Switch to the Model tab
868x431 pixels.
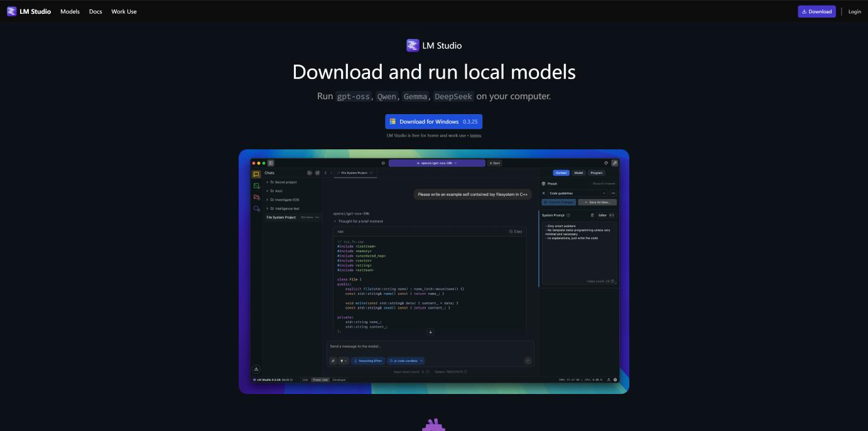pyautogui.click(x=578, y=173)
